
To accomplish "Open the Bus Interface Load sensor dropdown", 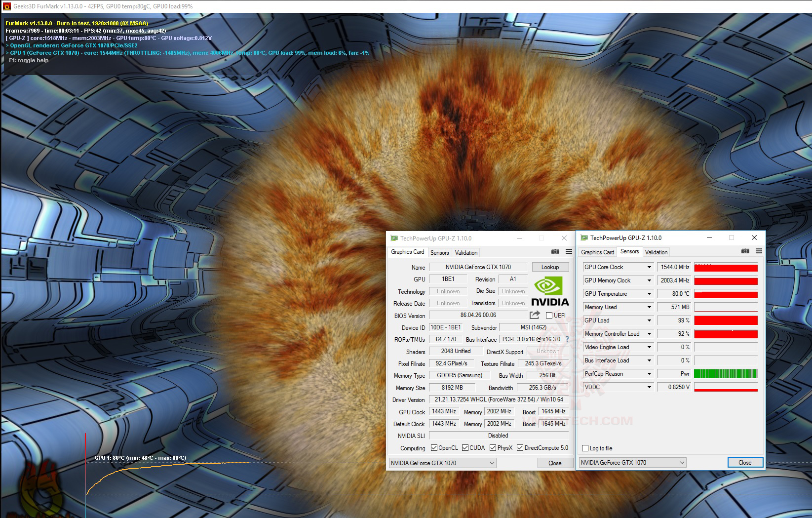I will tap(649, 360).
